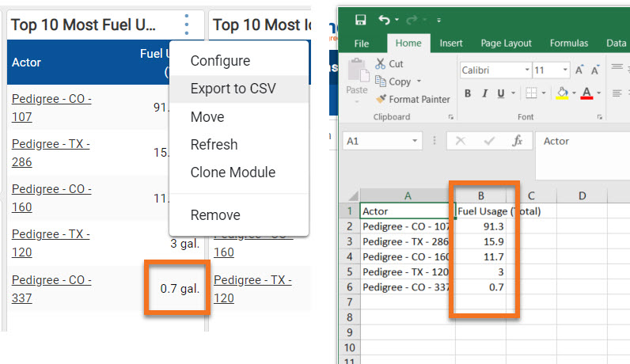Open the Formulas ribbon tab
The image size is (630, 364).
569,43
